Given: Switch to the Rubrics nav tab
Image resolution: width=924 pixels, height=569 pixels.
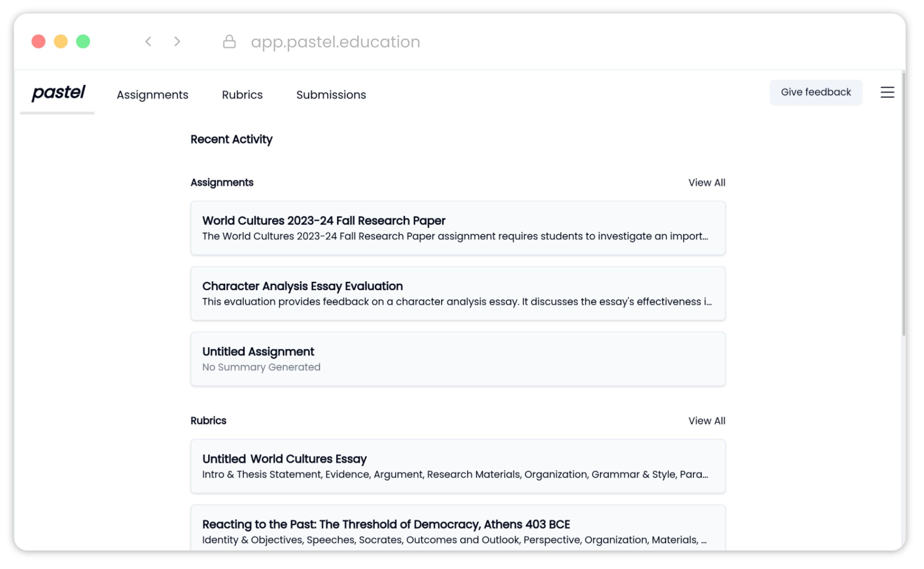Looking at the screenshot, I should point(242,95).
